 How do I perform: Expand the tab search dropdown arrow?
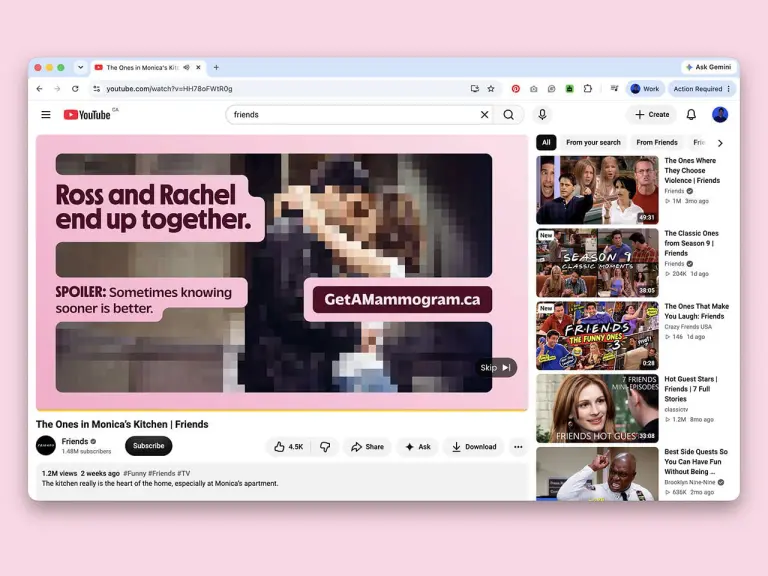(80, 68)
